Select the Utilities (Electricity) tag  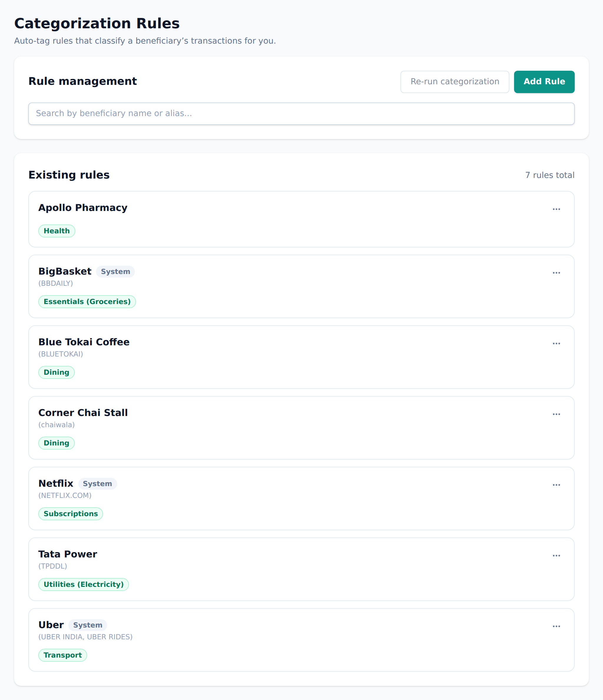click(84, 585)
